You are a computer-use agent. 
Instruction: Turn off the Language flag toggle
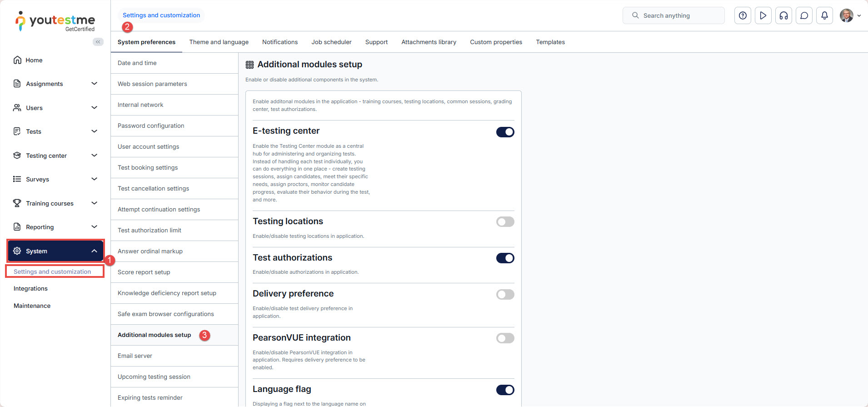pos(505,390)
